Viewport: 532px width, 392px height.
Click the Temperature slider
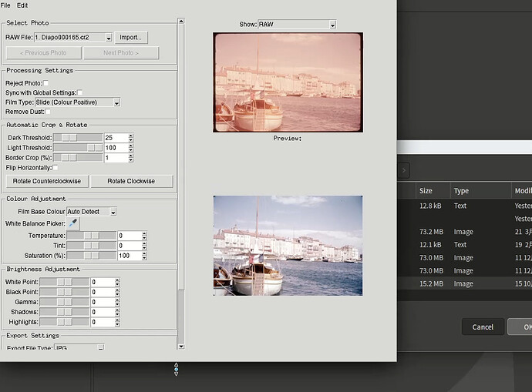pos(91,235)
